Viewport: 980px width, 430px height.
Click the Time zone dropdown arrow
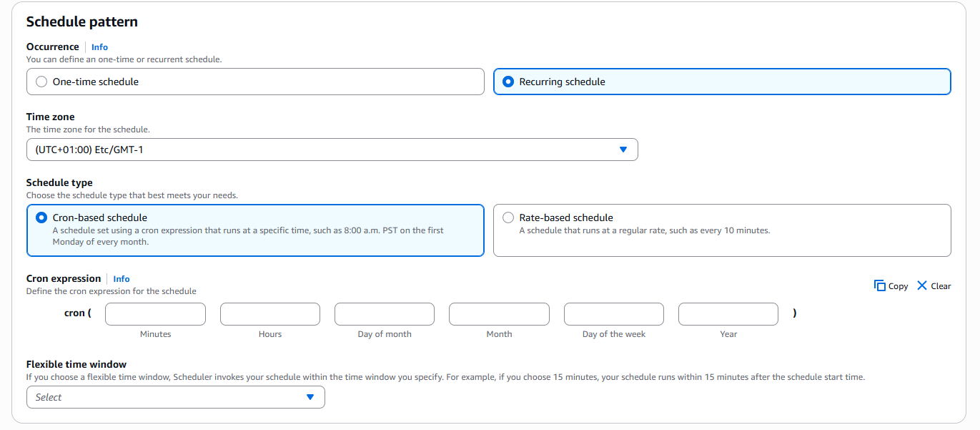[623, 150]
